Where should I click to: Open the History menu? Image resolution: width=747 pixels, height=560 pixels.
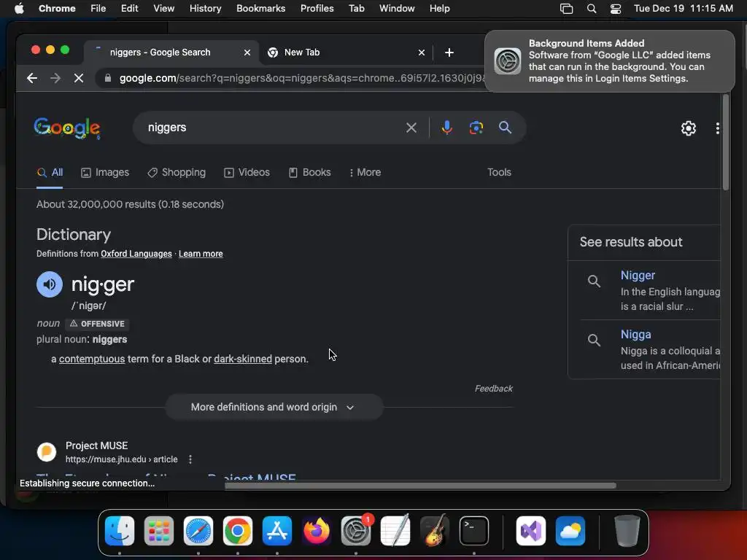coord(205,9)
